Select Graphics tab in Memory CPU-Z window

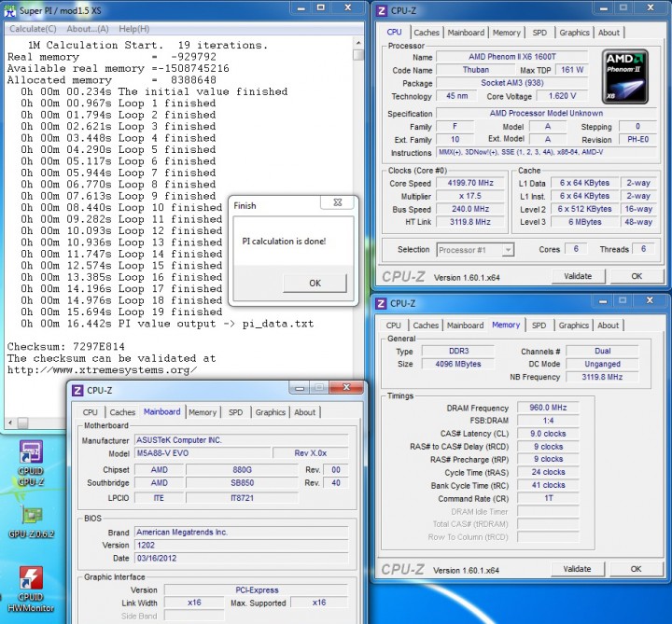(573, 326)
